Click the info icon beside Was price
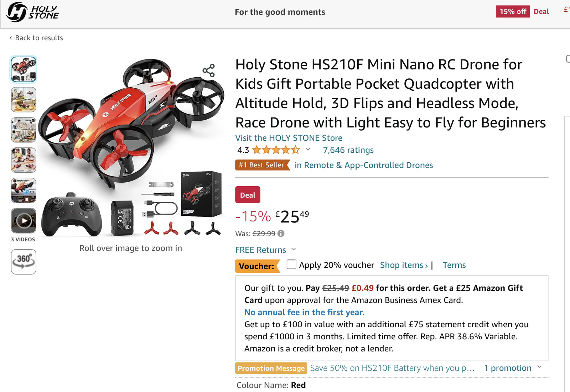This screenshot has height=392, width=570. 281,234
